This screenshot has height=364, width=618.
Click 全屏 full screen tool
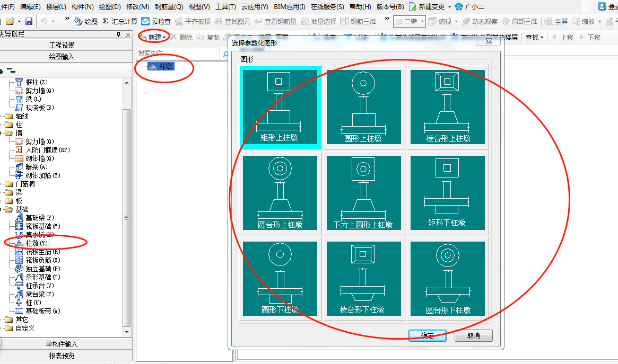click(556, 21)
